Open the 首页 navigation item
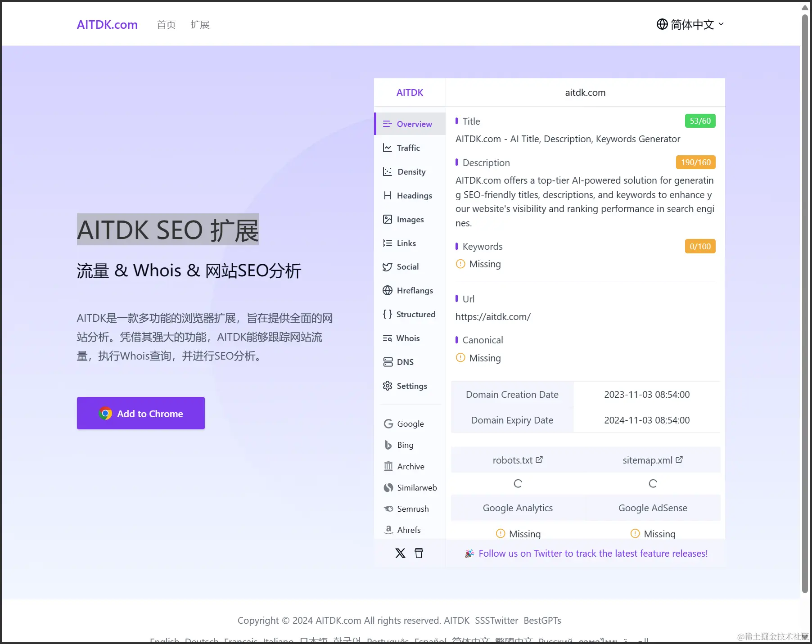This screenshot has width=812, height=644. tap(166, 25)
